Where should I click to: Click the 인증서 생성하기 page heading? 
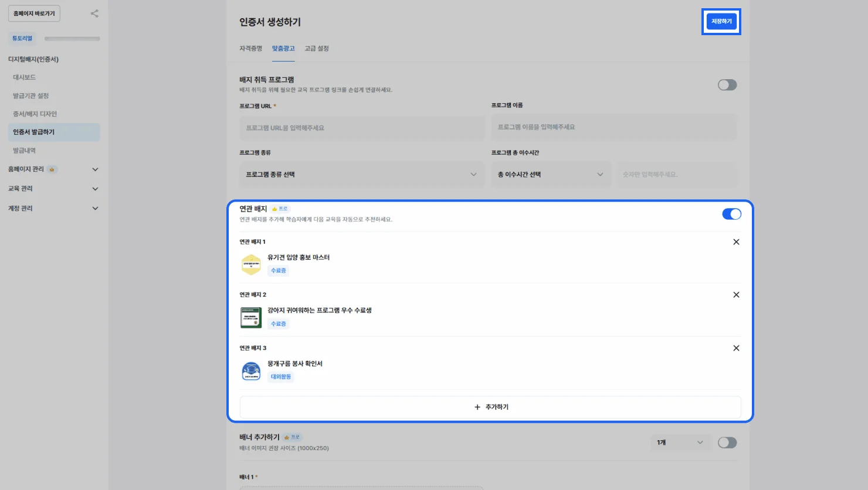[x=270, y=22]
